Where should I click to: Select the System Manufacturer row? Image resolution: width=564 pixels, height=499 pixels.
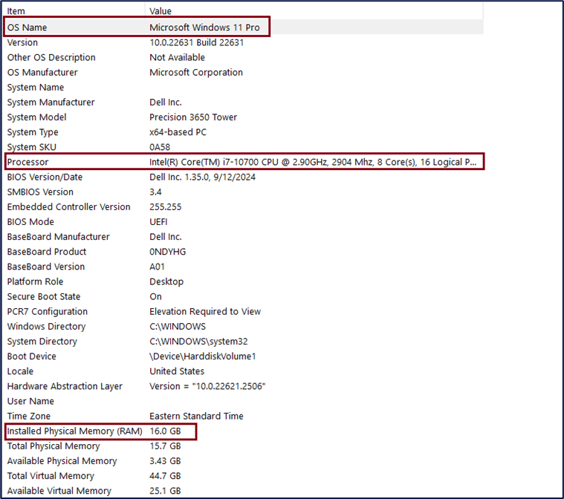243,102
